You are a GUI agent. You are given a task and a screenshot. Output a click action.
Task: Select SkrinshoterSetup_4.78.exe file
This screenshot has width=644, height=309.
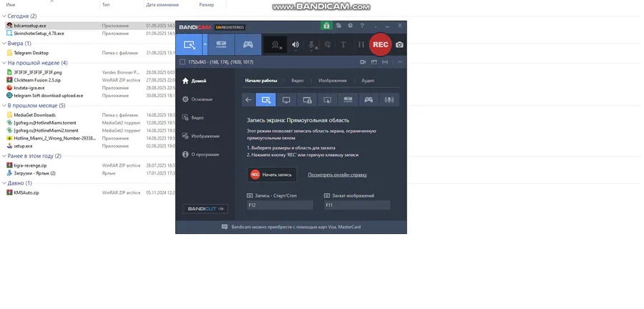click(x=39, y=33)
